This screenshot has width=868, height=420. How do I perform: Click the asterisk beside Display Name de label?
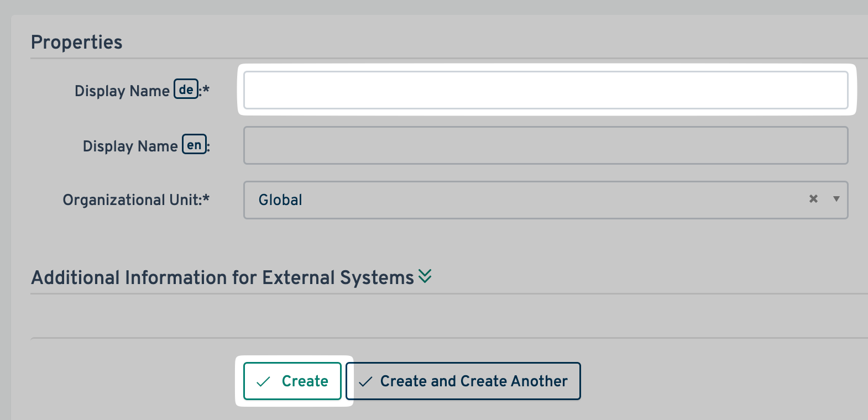tap(206, 89)
